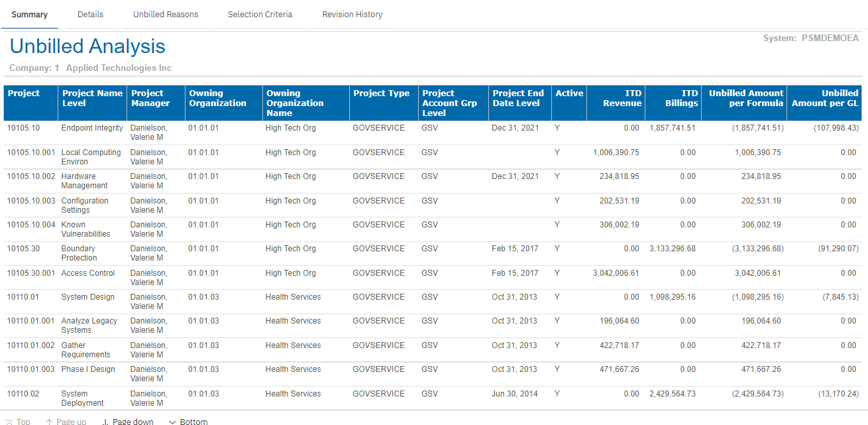Click the Unbilled Amount per GL header
The image size is (868, 425).
pos(825,98)
